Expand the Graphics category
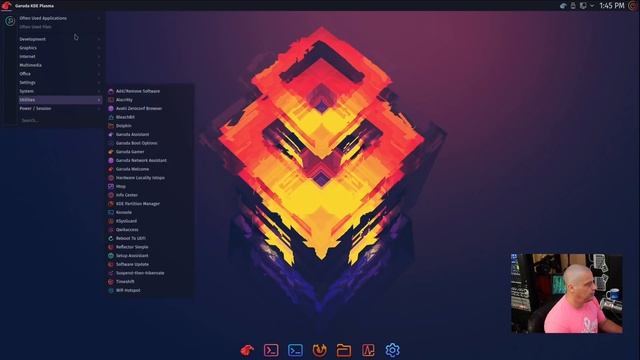Viewport: 640px width, 360px height. click(x=60, y=48)
